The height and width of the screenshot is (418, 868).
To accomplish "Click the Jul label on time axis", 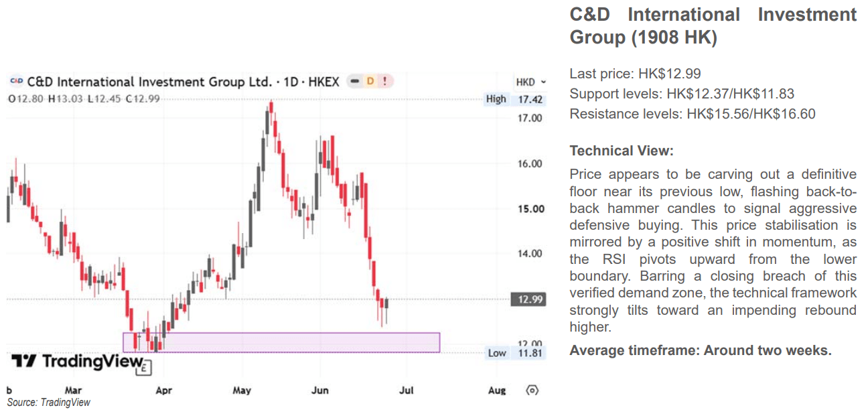I will pyautogui.click(x=407, y=391).
